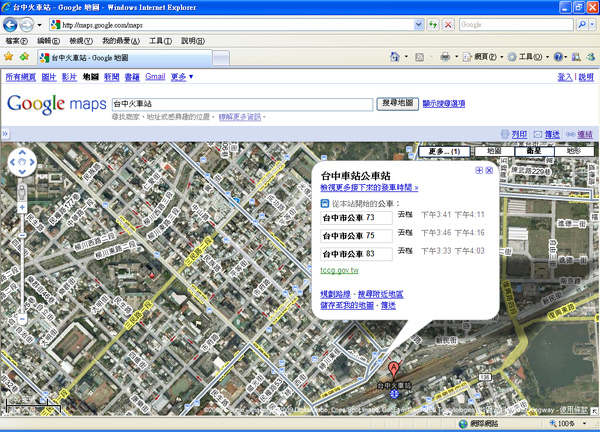
Task: Open 所有網頁 link
Action: 21,77
